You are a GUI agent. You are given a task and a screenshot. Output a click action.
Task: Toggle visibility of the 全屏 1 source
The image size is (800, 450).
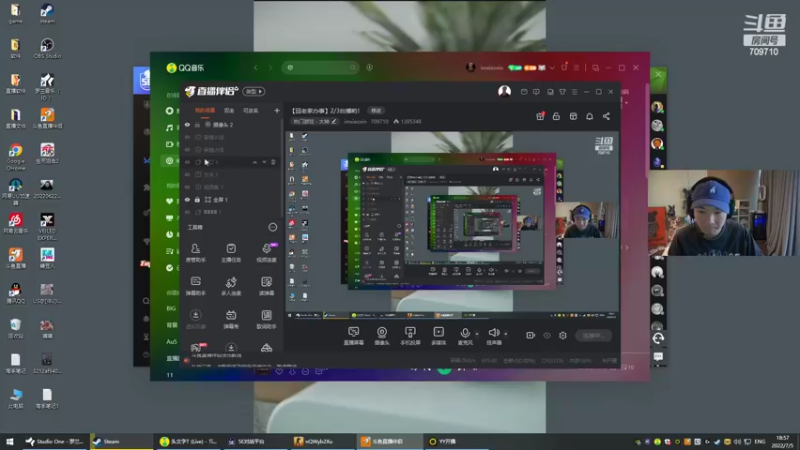[187, 199]
